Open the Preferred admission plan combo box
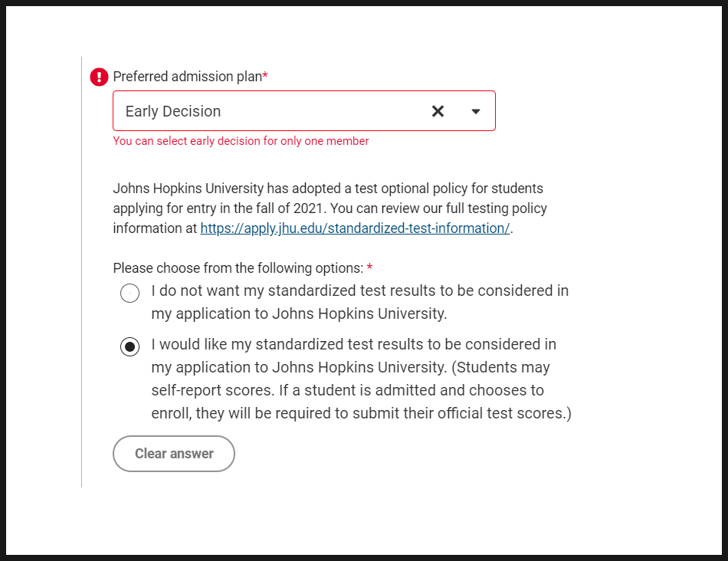The width and height of the screenshot is (728, 561). click(x=304, y=111)
